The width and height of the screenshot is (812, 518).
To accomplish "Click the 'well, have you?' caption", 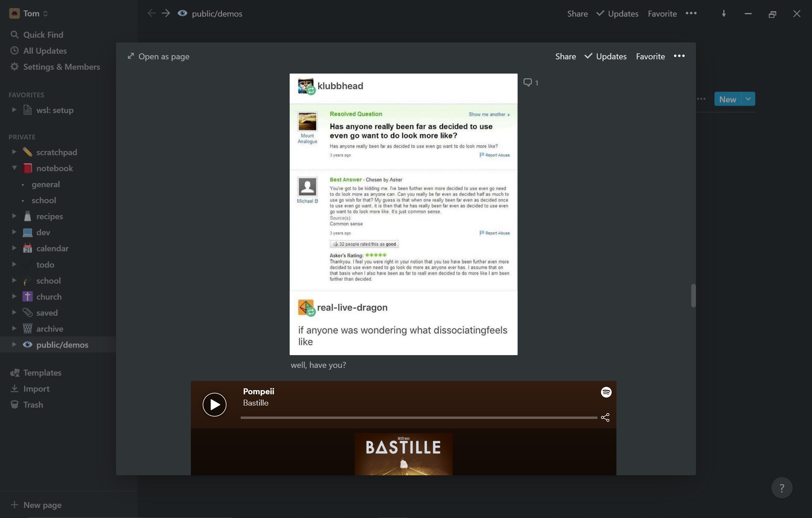I will click(318, 365).
